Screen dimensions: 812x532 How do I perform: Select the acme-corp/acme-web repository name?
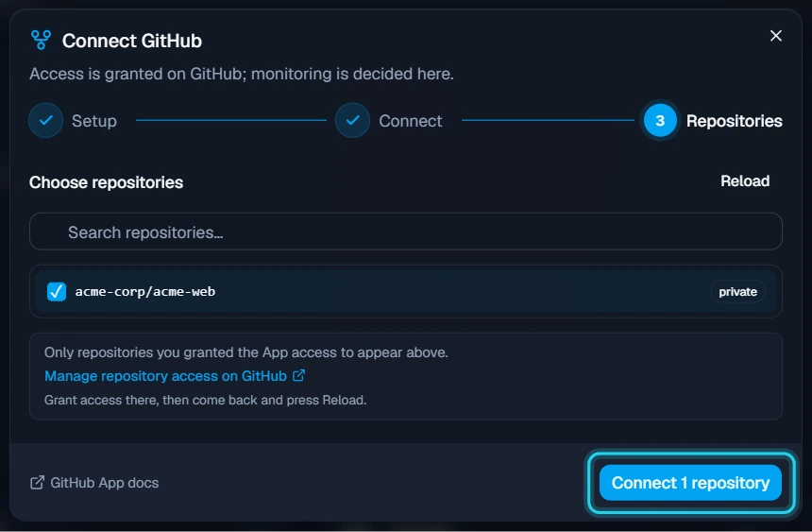click(x=145, y=291)
